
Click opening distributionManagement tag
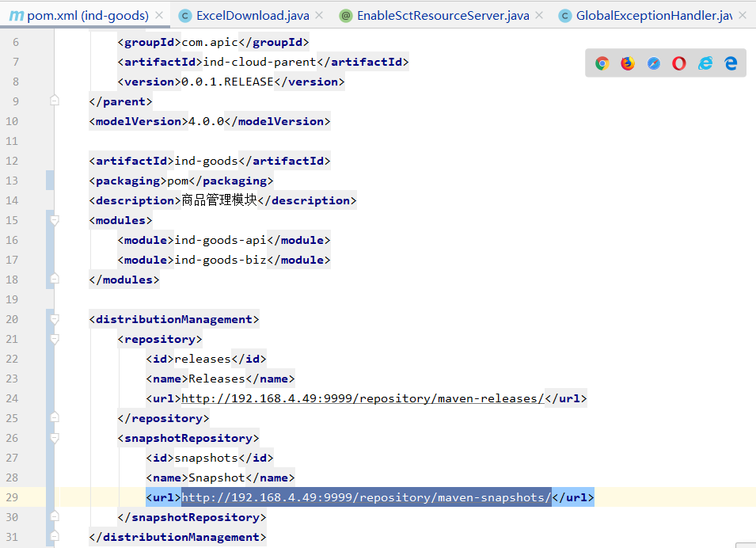tap(174, 319)
